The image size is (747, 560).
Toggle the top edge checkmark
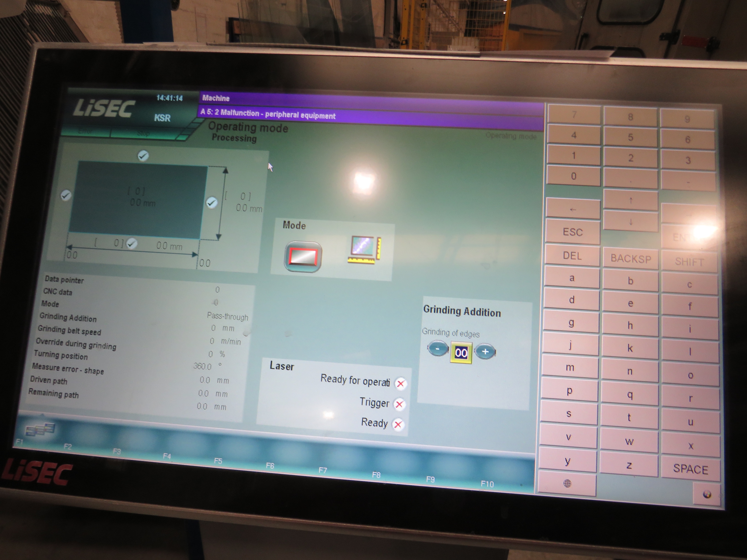tap(143, 156)
